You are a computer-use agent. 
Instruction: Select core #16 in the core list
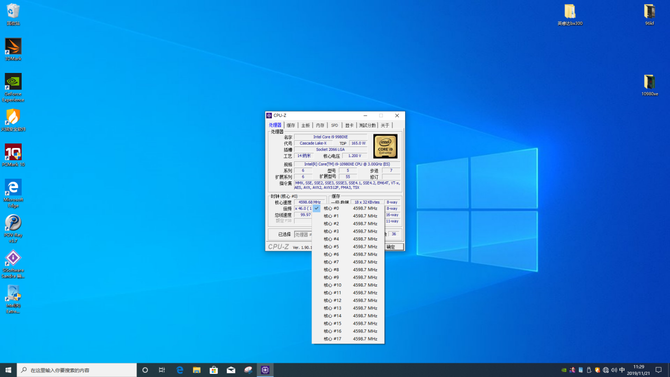tap(348, 331)
